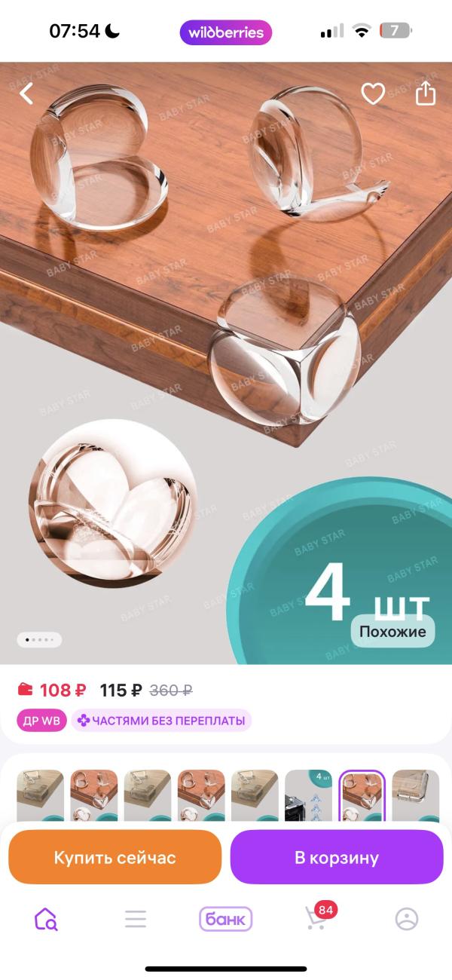
Task: Select the variant thumbnail showing 4 шт
Action: [308, 795]
